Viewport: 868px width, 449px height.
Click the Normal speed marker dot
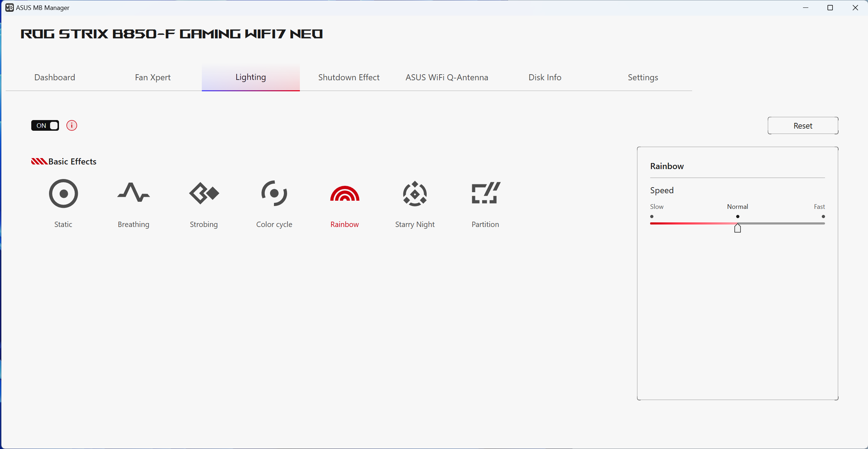[x=738, y=216]
